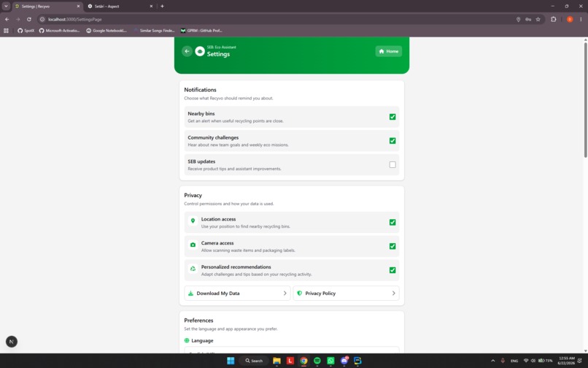
Task: Open the Chrome profile avatar
Action: pos(570,19)
